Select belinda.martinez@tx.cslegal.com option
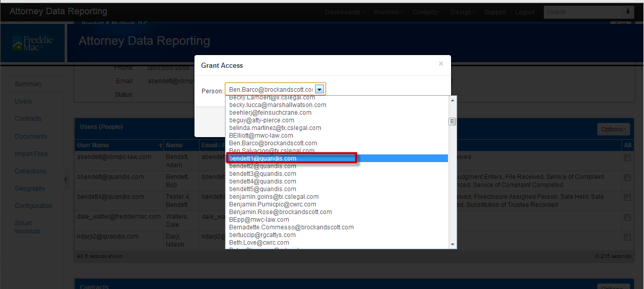Image resolution: width=644 pixels, height=289 pixels. [337, 128]
